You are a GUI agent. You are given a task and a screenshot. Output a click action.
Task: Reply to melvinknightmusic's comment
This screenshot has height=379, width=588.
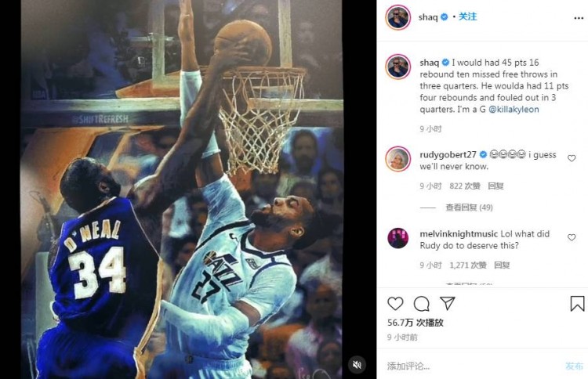click(502, 265)
